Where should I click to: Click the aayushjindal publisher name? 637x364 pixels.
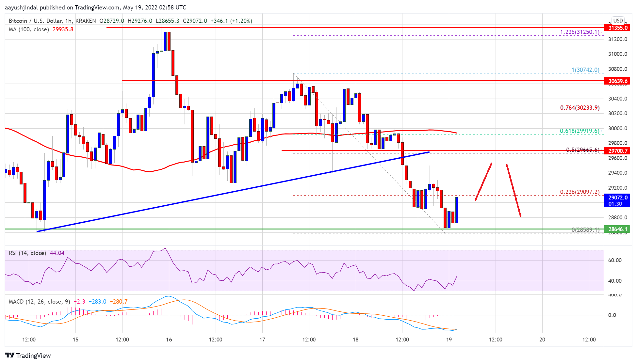click(22, 8)
